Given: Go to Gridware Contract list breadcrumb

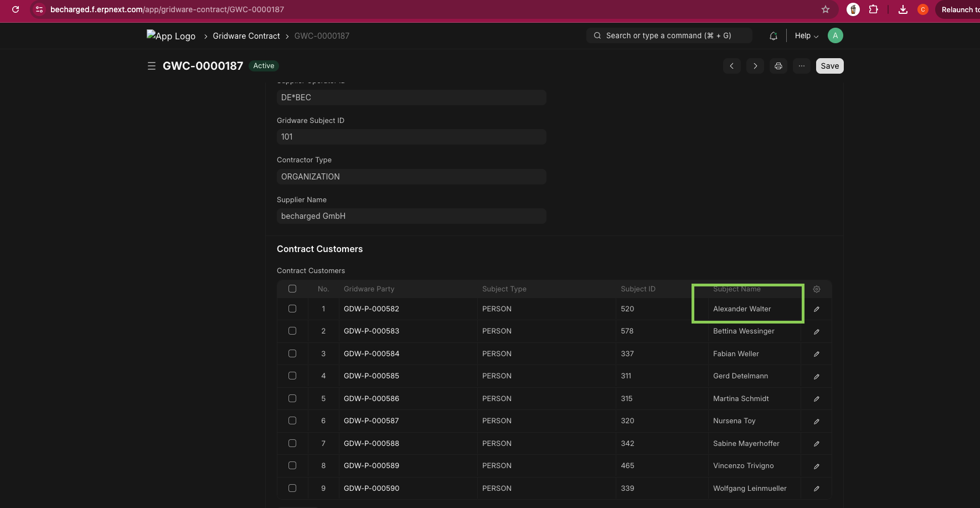Looking at the screenshot, I should pos(246,36).
